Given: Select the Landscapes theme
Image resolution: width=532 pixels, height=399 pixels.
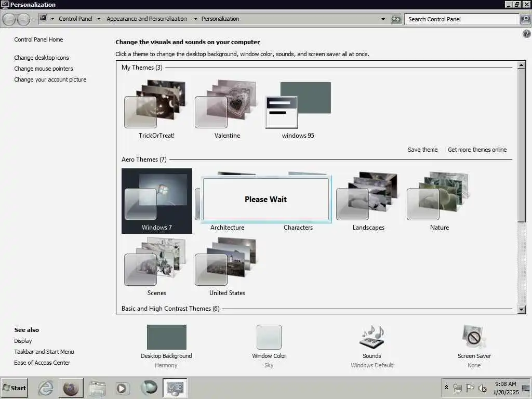Looking at the screenshot, I should coord(368,201).
